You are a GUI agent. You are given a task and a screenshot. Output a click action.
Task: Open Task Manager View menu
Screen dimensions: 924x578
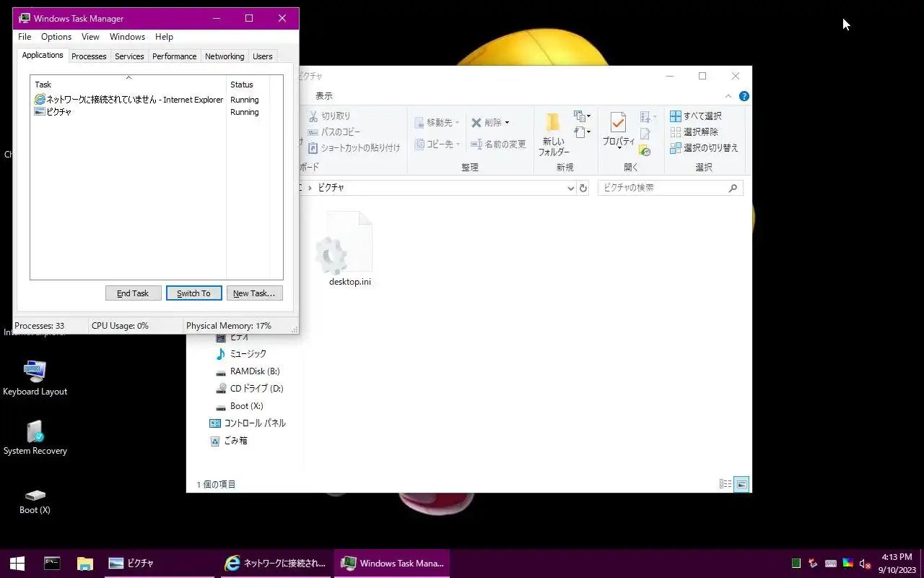[90, 37]
